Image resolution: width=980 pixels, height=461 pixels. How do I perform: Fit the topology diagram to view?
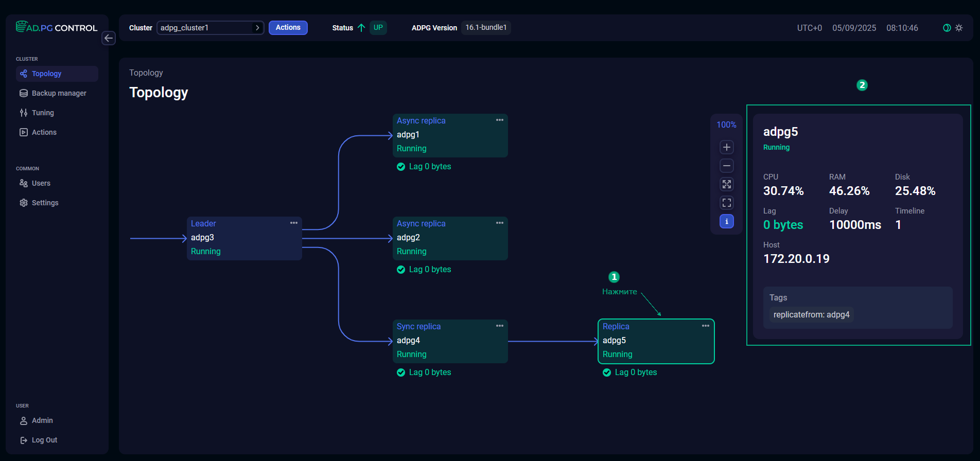[726, 184]
